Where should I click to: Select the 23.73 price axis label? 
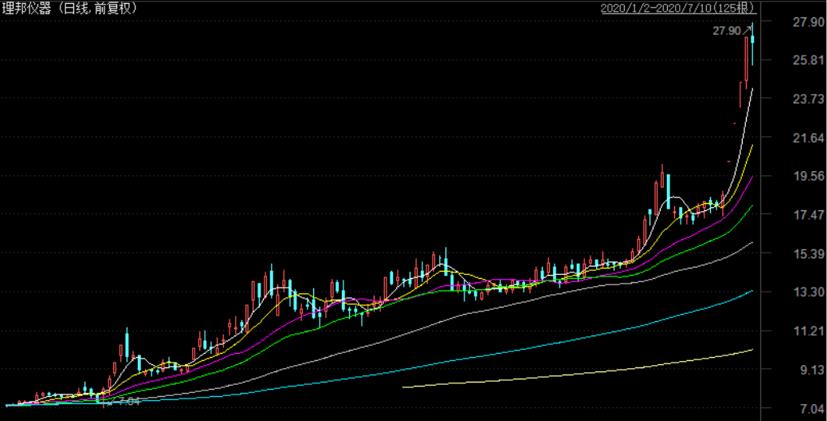tap(808, 99)
